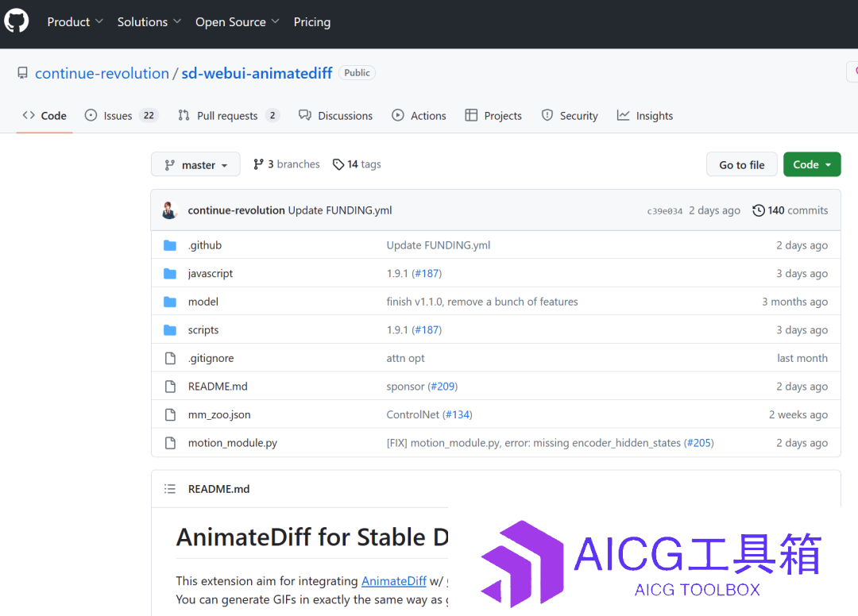The height and width of the screenshot is (616, 858).
Task: Open the Projects tab
Action: click(493, 116)
